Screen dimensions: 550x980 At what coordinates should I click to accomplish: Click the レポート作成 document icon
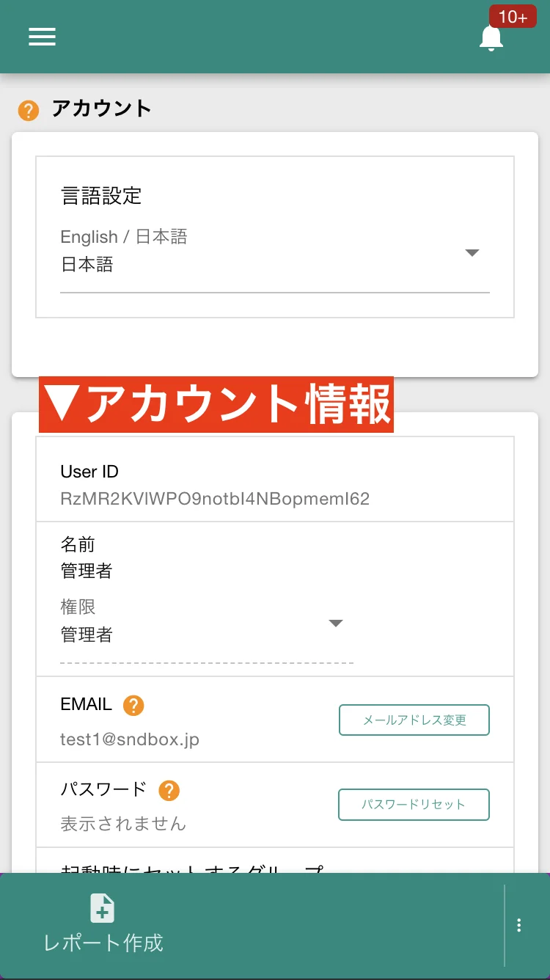click(x=103, y=908)
